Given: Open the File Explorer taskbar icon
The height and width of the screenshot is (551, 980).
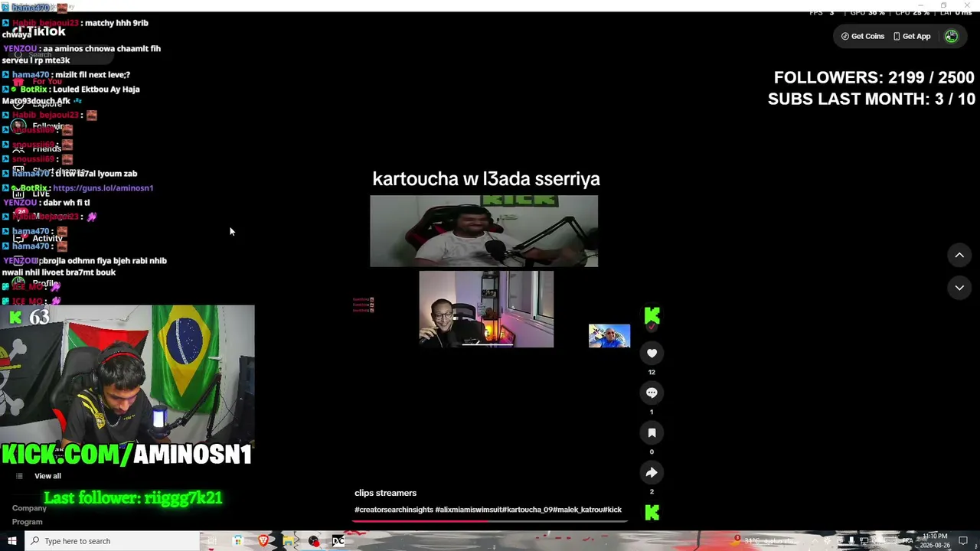Looking at the screenshot, I should 289,541.
